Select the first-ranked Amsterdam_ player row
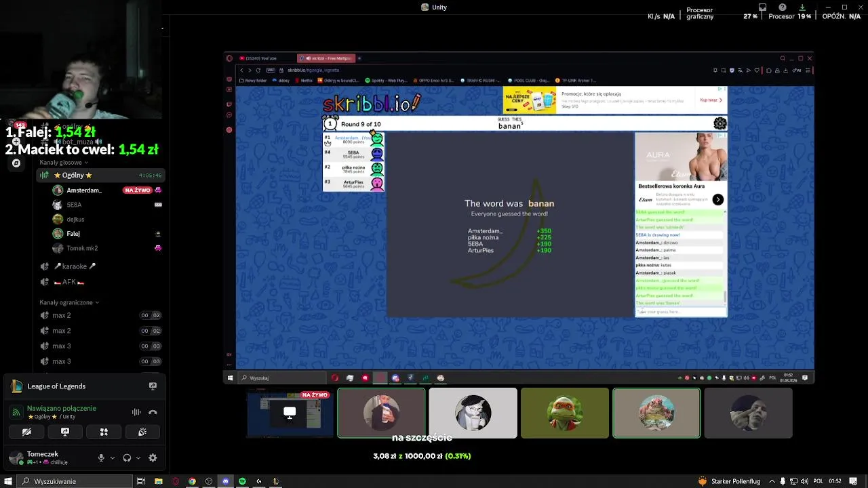The height and width of the screenshot is (488, 868). coord(353,139)
